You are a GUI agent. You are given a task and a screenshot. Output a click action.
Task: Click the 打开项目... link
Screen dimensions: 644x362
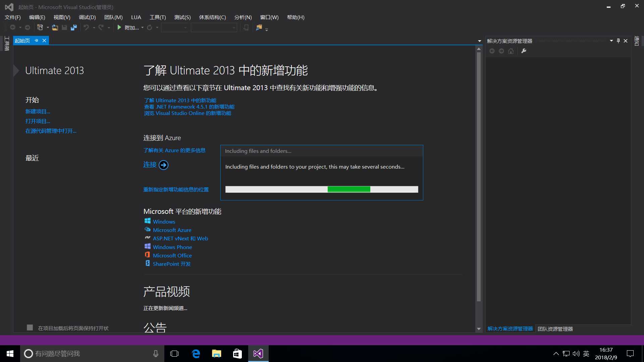pyautogui.click(x=38, y=121)
